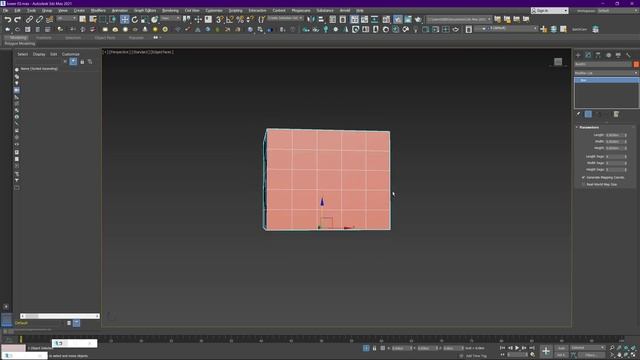The height and width of the screenshot is (360, 640).
Task: Render with the teapot Render Production icon
Action: tap(418, 19)
